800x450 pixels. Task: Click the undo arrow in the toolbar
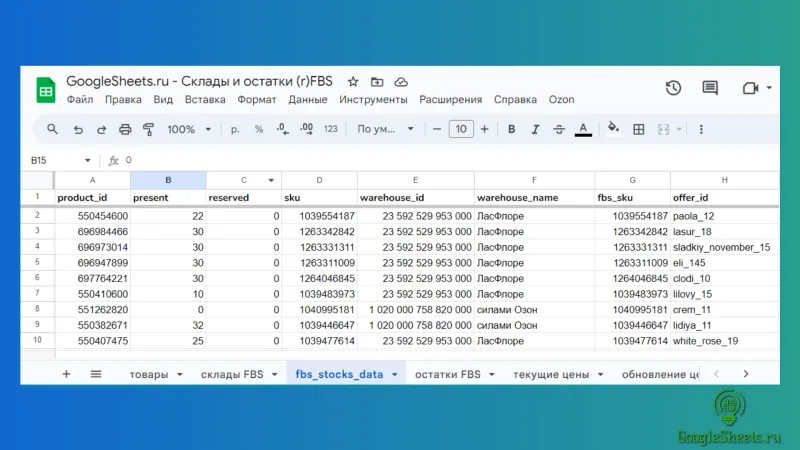[x=77, y=129]
